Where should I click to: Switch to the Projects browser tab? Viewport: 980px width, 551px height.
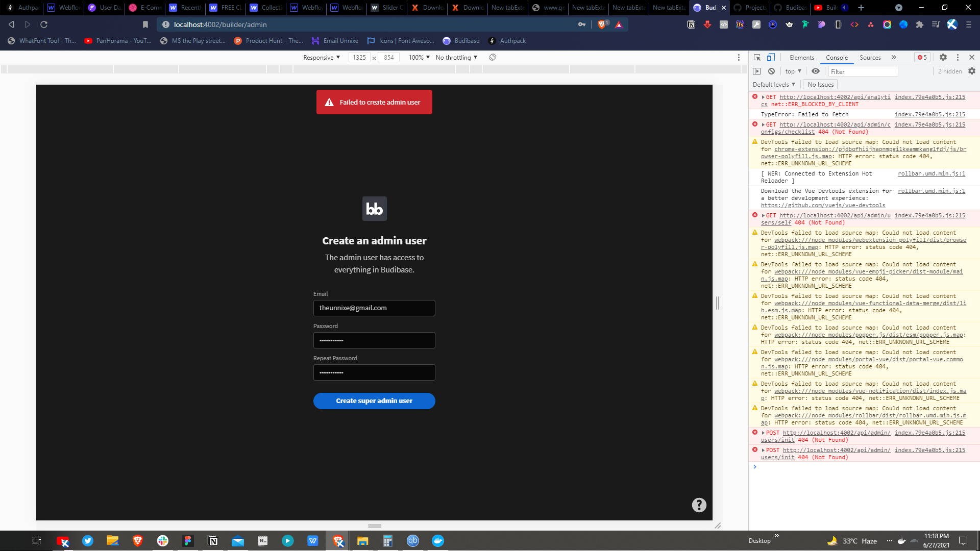coord(750,8)
